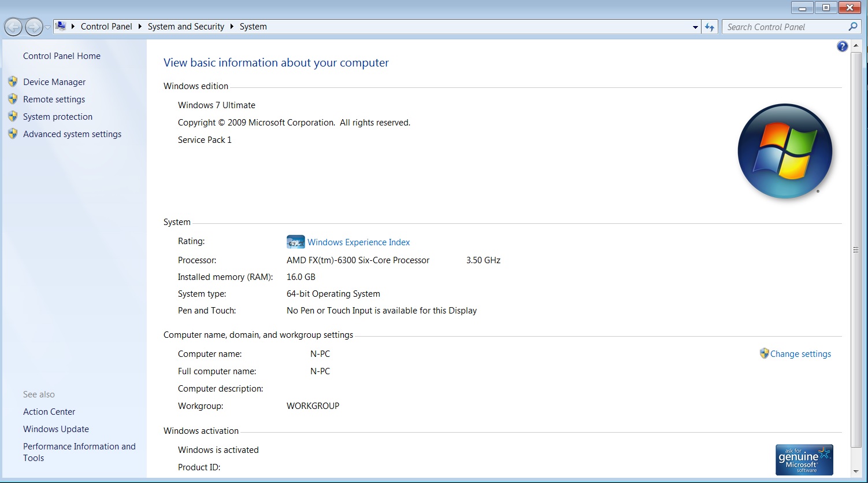Screen dimensions: 868x483
Task: Close the System window
Action: [850, 8]
